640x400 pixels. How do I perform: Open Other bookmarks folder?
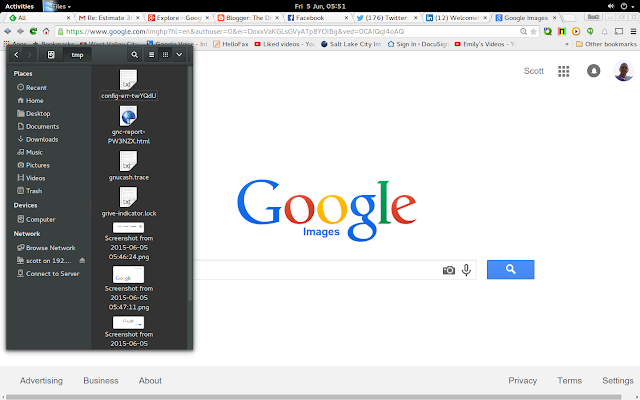(x=606, y=44)
